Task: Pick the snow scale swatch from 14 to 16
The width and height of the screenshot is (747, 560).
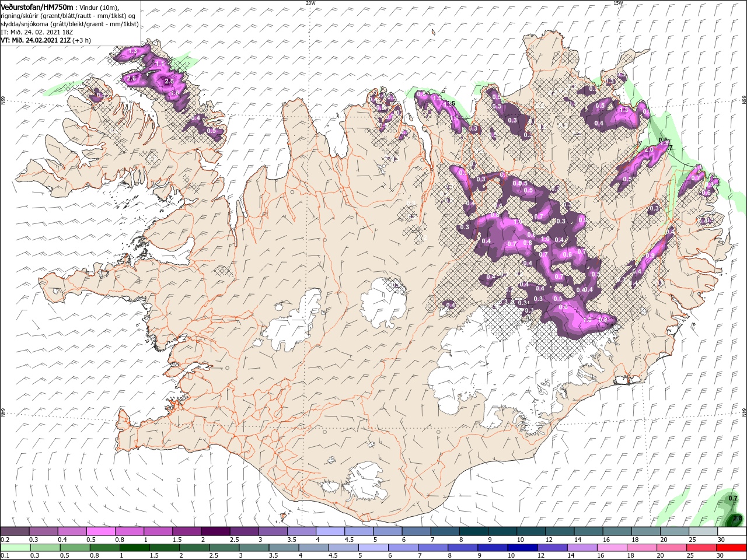Action: pyautogui.click(x=588, y=531)
